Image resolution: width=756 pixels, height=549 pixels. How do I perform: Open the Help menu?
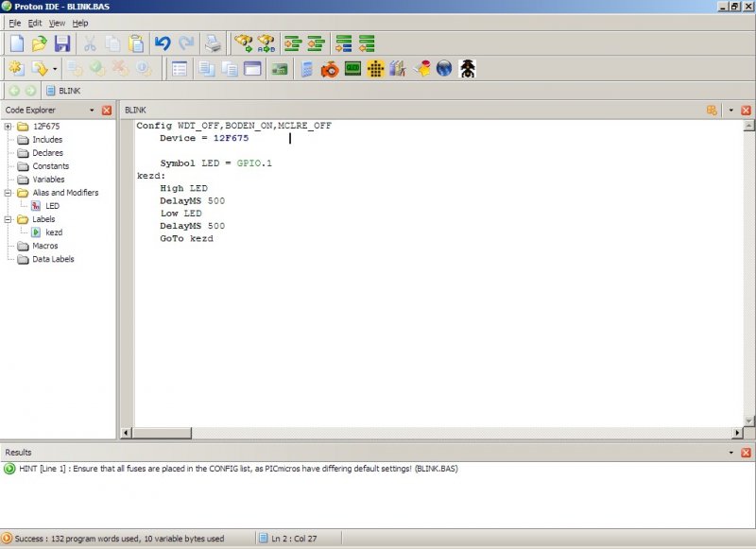click(x=80, y=23)
